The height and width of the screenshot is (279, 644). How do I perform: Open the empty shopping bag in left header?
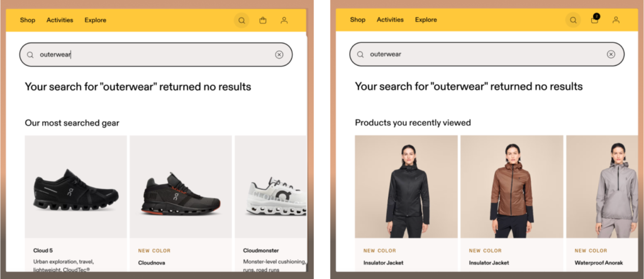[x=263, y=20]
